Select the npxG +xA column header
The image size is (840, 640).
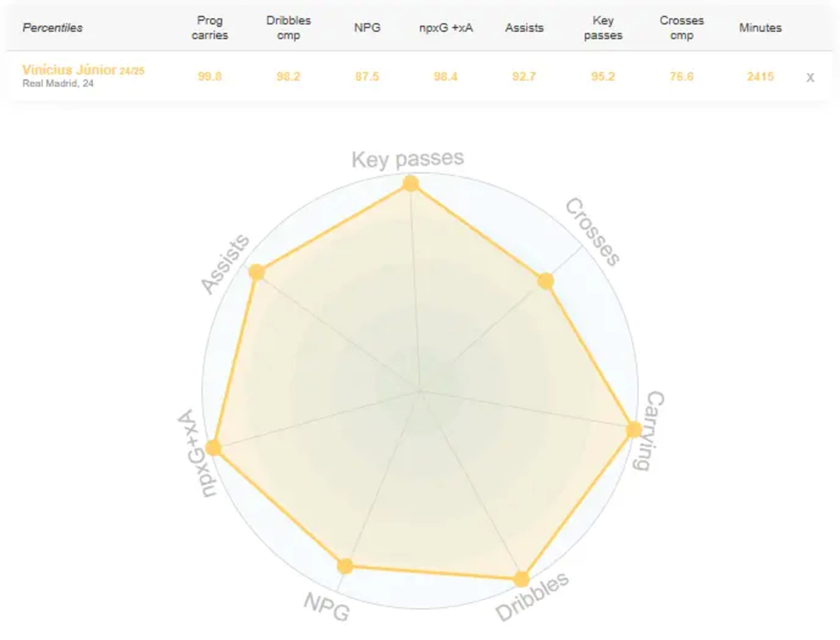coord(446,28)
